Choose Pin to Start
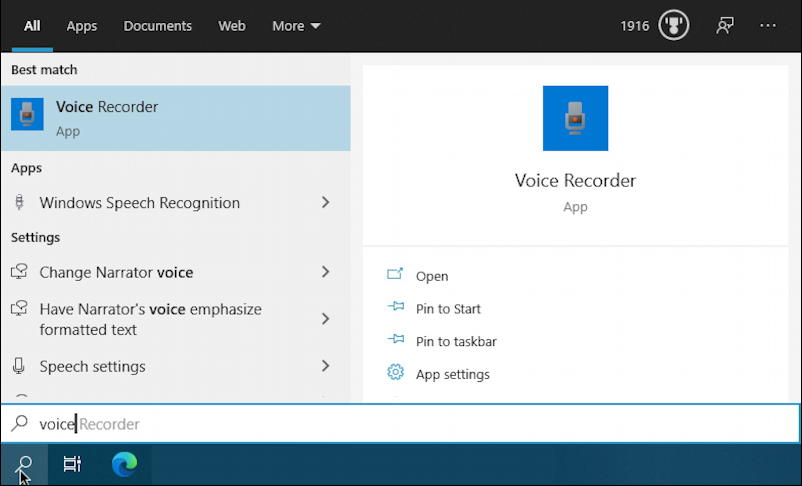Viewport: 802px width, 486px height. [x=448, y=309]
